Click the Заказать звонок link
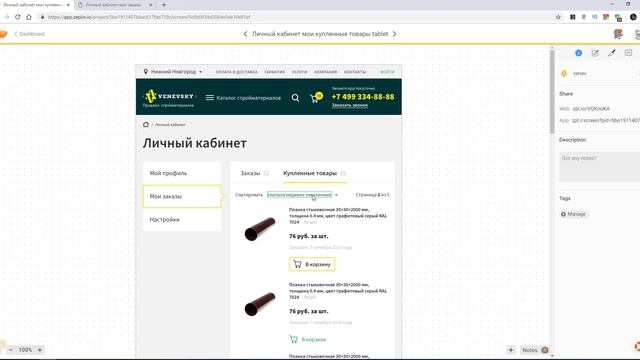This screenshot has height=360, width=640. (349, 105)
